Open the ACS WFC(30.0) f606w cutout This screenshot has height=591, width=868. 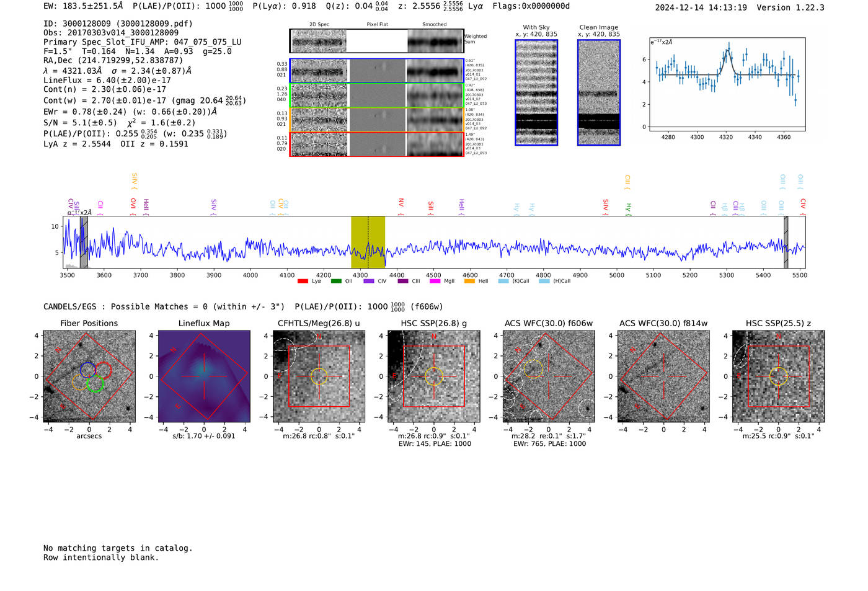click(x=549, y=376)
